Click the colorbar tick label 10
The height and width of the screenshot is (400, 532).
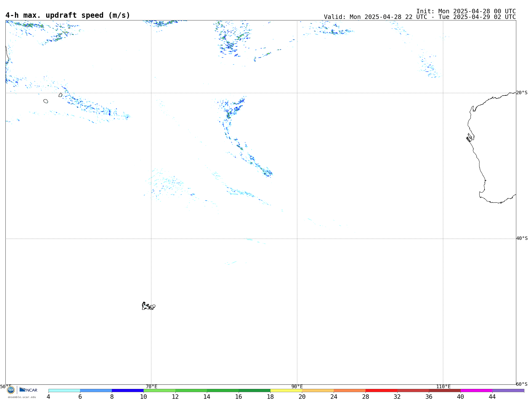click(x=144, y=397)
